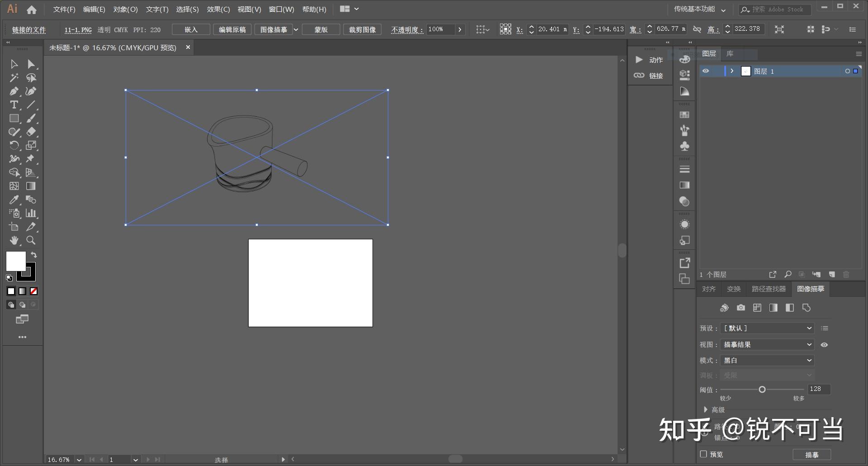
Task: Select the Type tool
Action: tap(14, 105)
